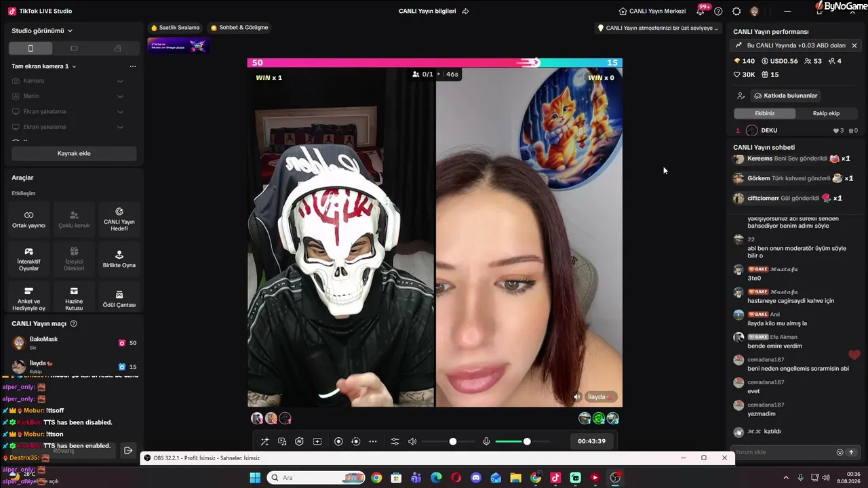Click the dashed-circle replay record icon

tap(355, 441)
